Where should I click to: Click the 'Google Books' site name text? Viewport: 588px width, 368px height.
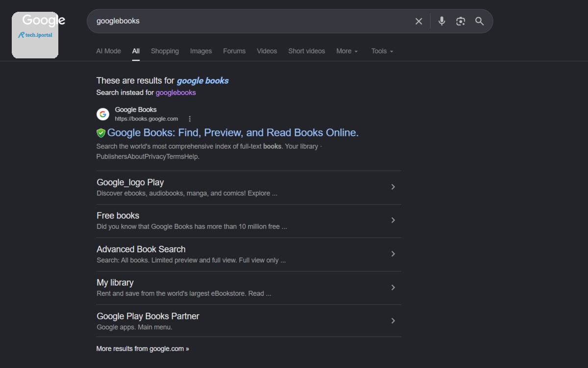click(x=136, y=109)
